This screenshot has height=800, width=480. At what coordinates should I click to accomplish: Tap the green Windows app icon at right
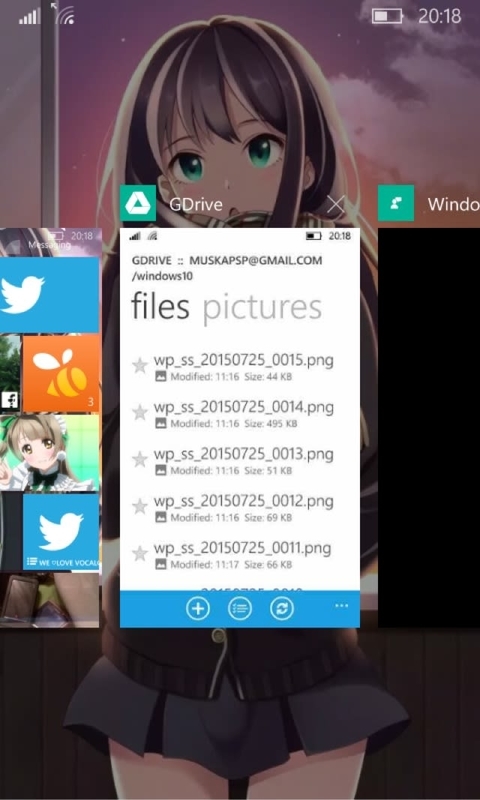(x=396, y=203)
